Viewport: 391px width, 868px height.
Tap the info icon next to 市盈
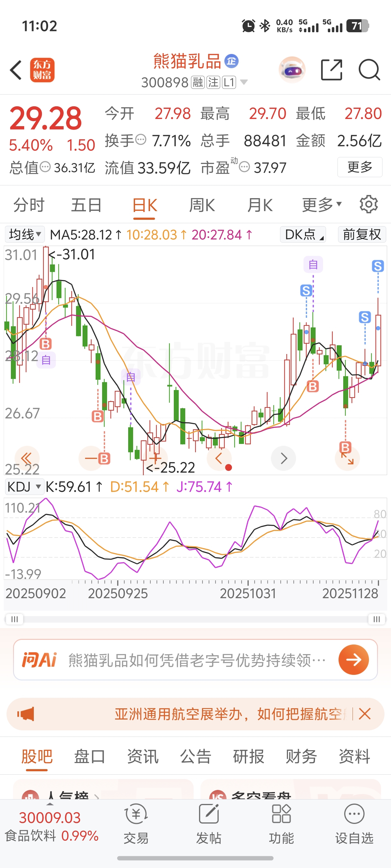(x=244, y=166)
